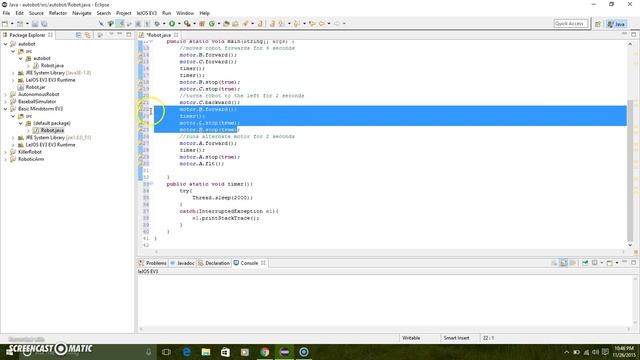
Task: Click the fold toggle beside timer method
Action: coord(151,184)
